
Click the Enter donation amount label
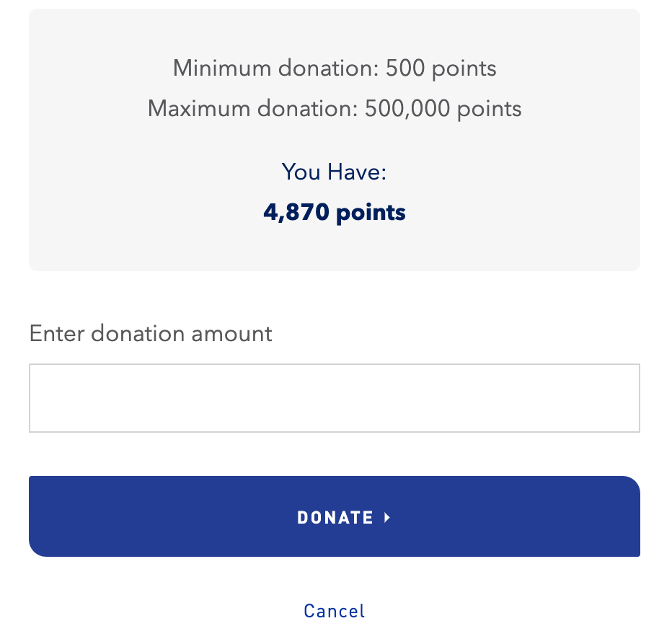click(150, 333)
